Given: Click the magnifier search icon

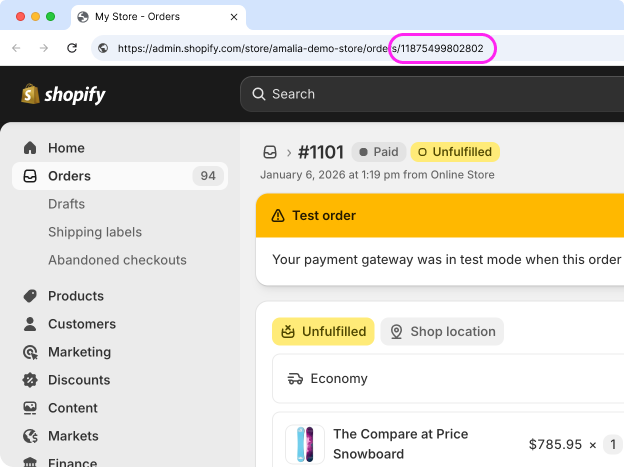Looking at the screenshot, I should click(x=259, y=94).
